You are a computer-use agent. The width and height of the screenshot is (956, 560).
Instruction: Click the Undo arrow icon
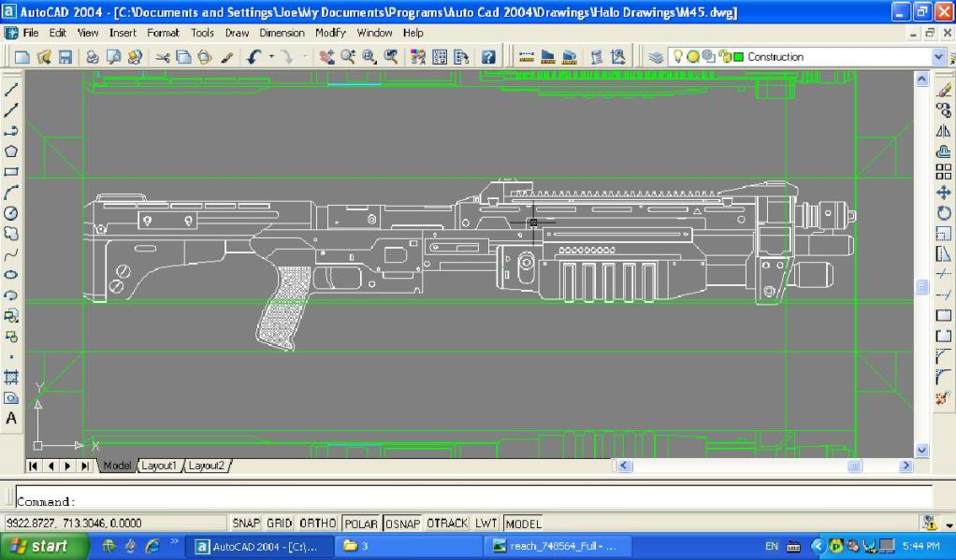(x=254, y=57)
